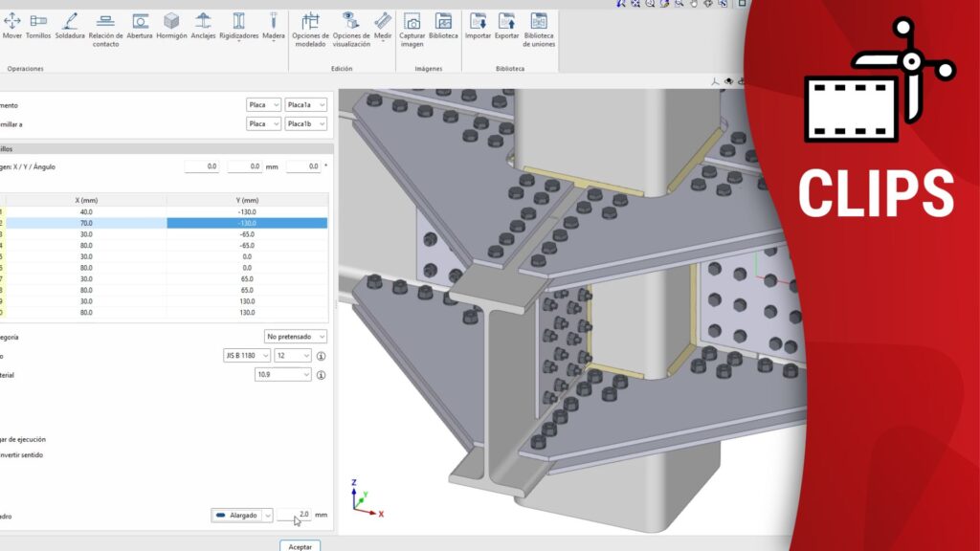Expand the Rigidizadores dropdown tool

[x=239, y=26]
